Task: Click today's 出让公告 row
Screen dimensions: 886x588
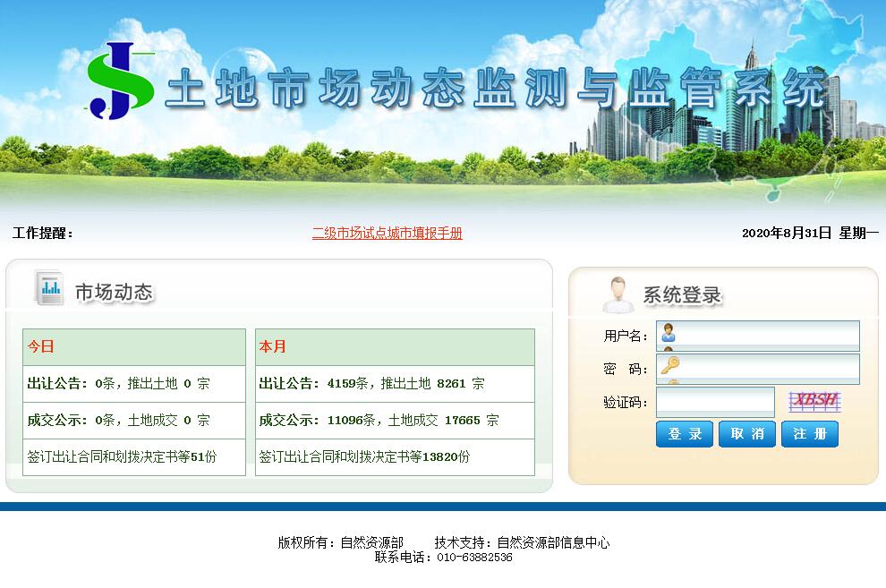Action: point(134,384)
